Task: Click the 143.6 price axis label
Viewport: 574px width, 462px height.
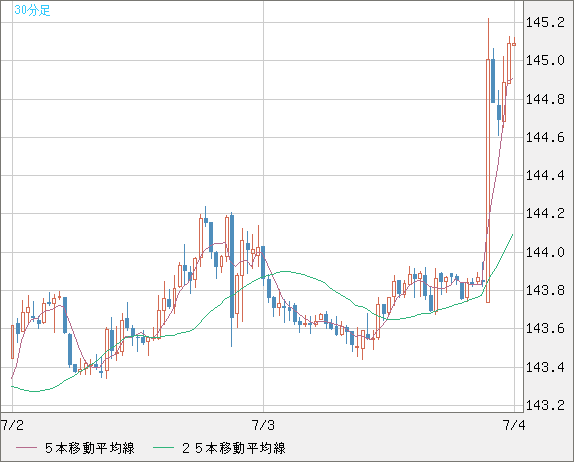Action: (545, 328)
